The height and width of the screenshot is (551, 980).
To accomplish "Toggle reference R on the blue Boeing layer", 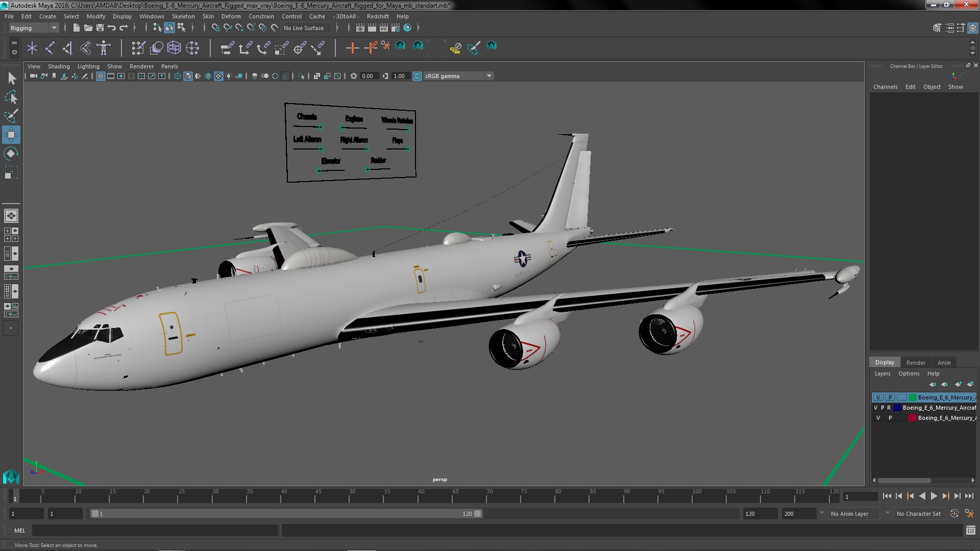I will [x=889, y=408].
